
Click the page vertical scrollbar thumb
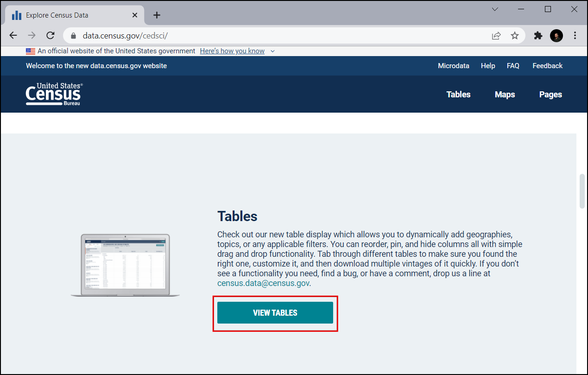point(582,191)
